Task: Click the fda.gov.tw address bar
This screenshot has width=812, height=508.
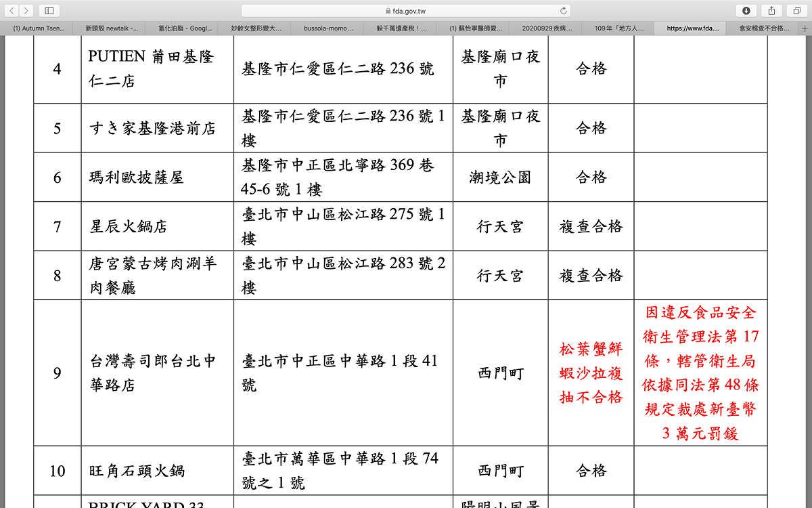Action: tap(406, 11)
